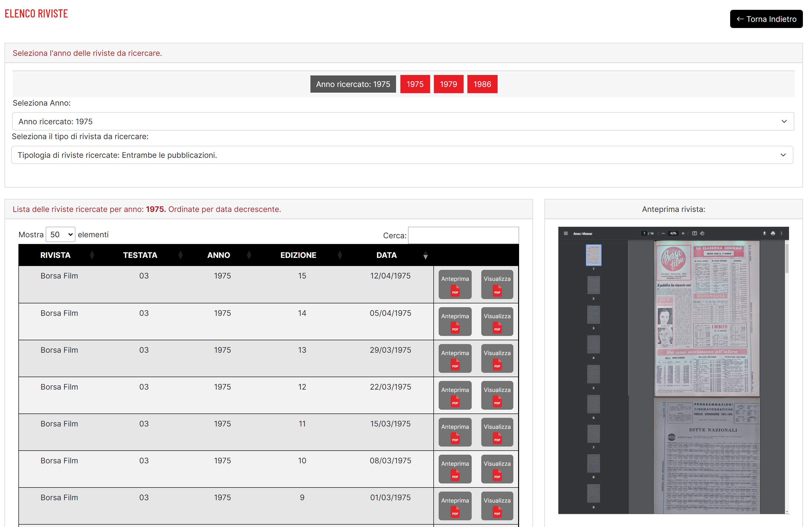
Task: Click Anteprima for edition 14 (05/04/1975)
Action: pos(455,322)
